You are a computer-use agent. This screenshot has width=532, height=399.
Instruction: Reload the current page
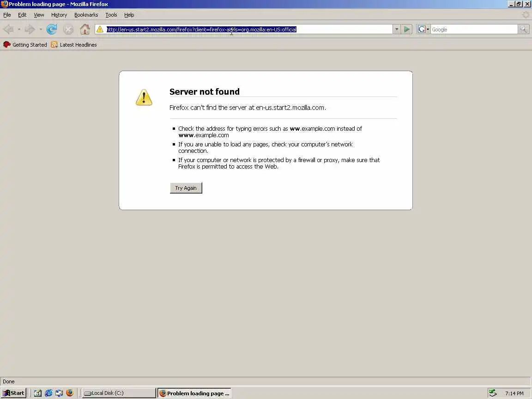click(x=52, y=30)
